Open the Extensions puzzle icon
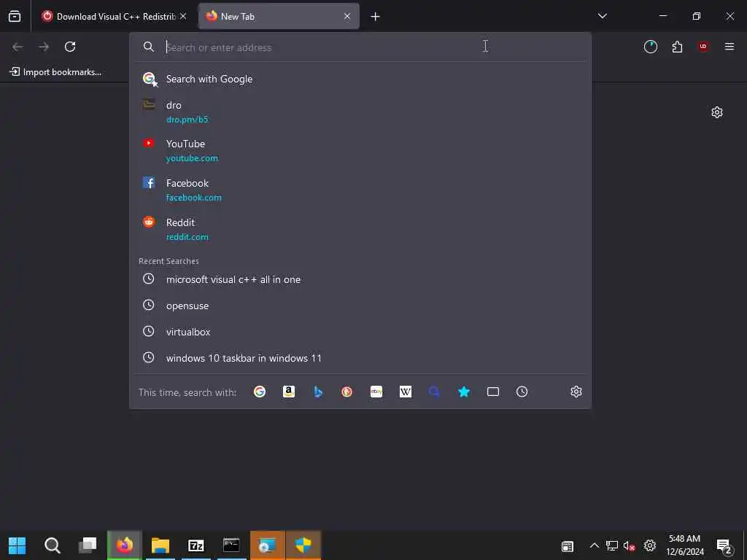 677,46
